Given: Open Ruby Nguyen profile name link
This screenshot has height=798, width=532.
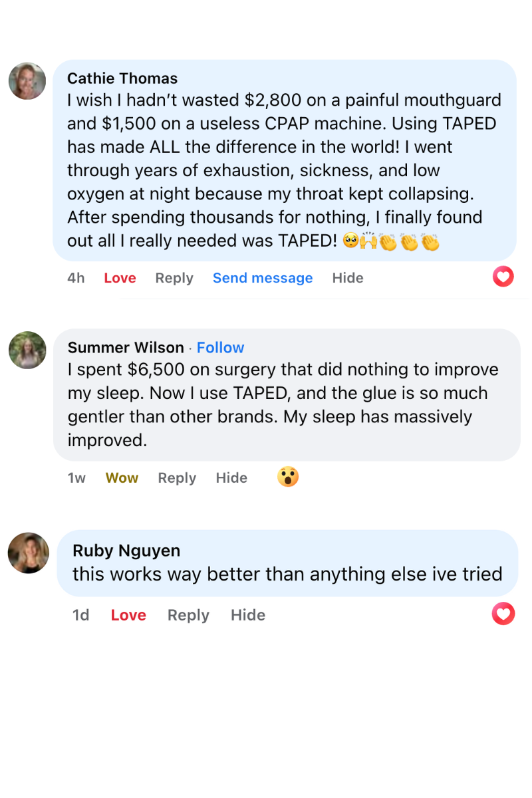Looking at the screenshot, I should (x=126, y=551).
